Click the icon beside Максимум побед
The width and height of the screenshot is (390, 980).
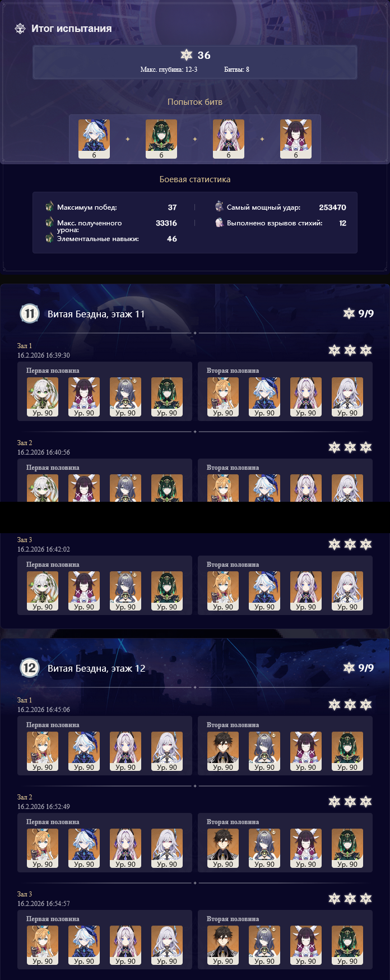coord(49,207)
